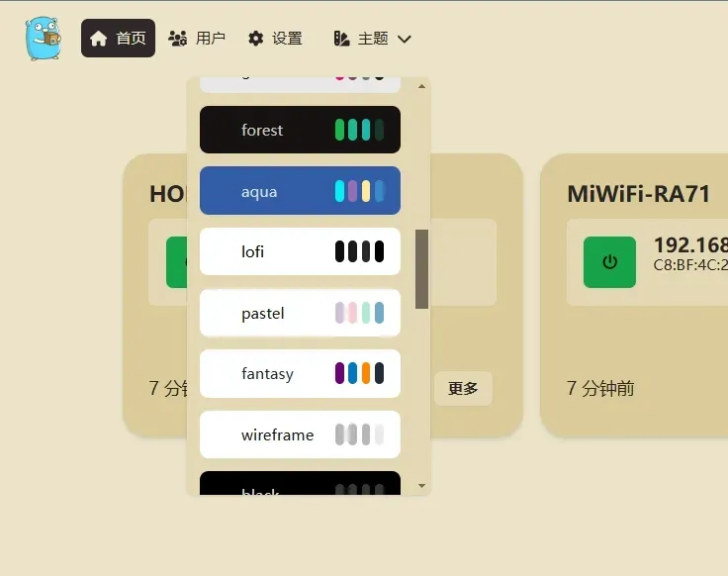Click forest theme's color swatches
728x576 pixels.
[359, 130]
